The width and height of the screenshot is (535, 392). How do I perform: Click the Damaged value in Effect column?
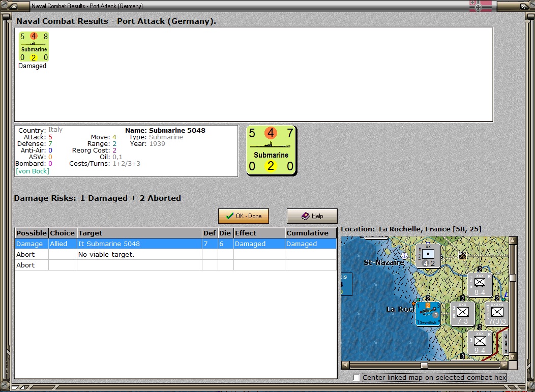(x=259, y=244)
